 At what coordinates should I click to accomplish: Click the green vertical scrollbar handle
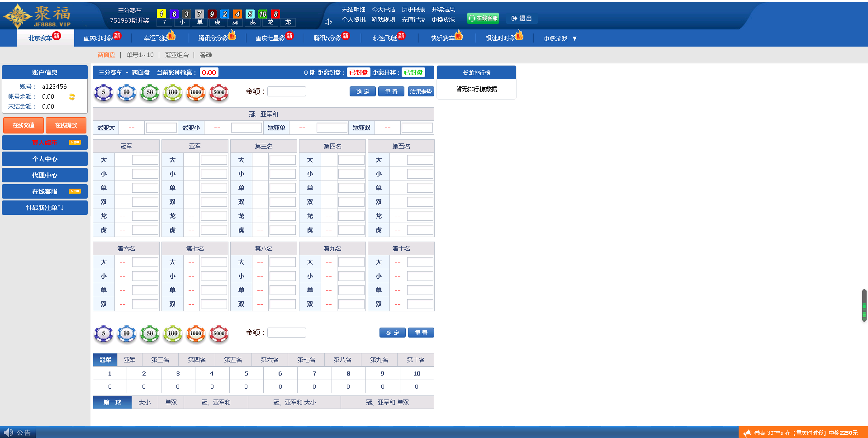[864, 305]
